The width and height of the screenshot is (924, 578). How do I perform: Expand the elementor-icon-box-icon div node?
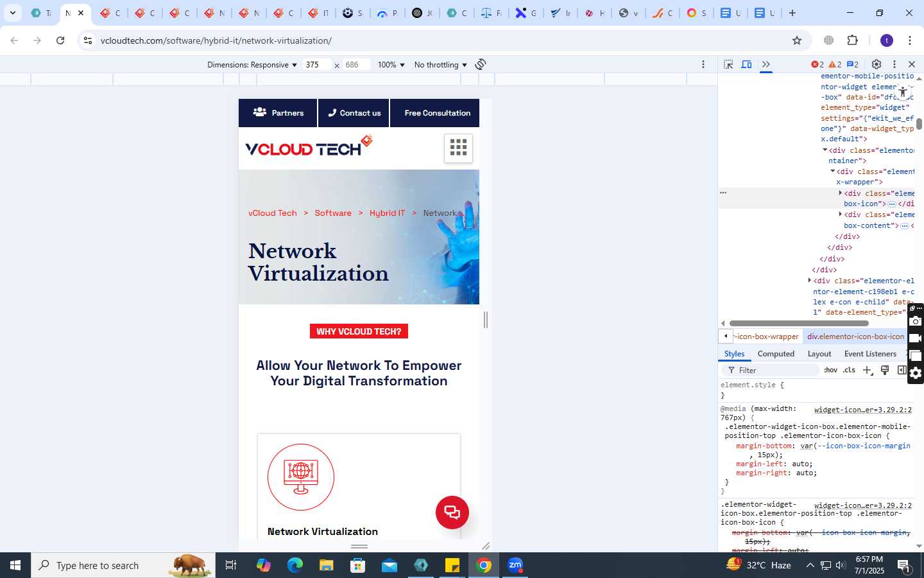click(840, 193)
